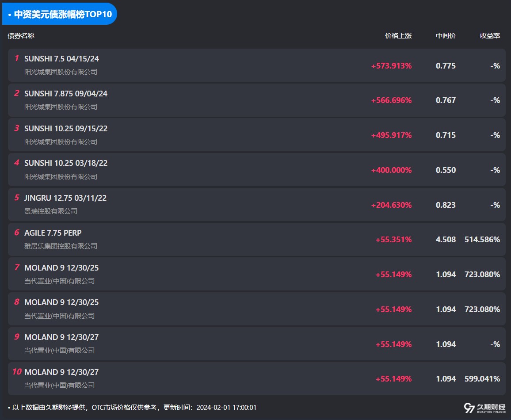
Task: Click the 雅居乐集团控股有限公司 issuer name
Action: (x=61, y=246)
